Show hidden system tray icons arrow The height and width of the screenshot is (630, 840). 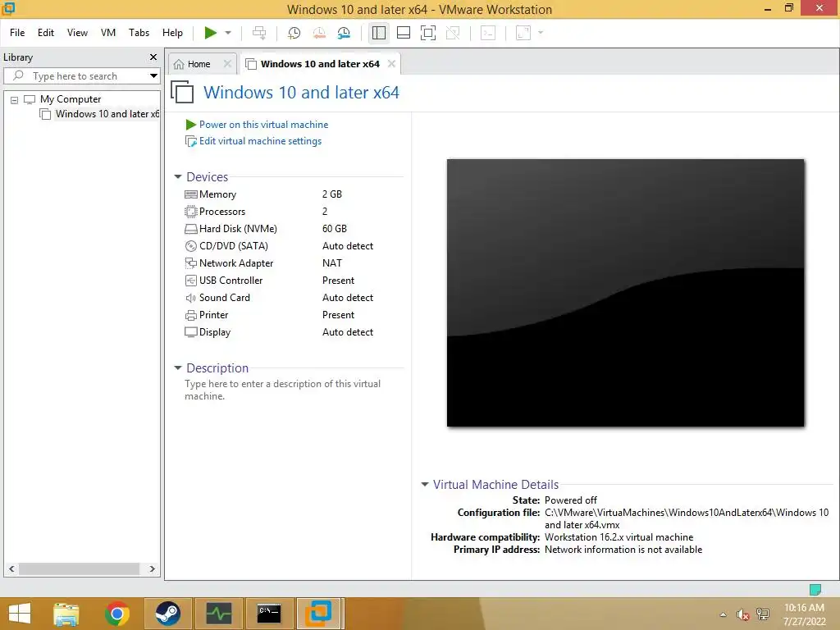point(724,614)
